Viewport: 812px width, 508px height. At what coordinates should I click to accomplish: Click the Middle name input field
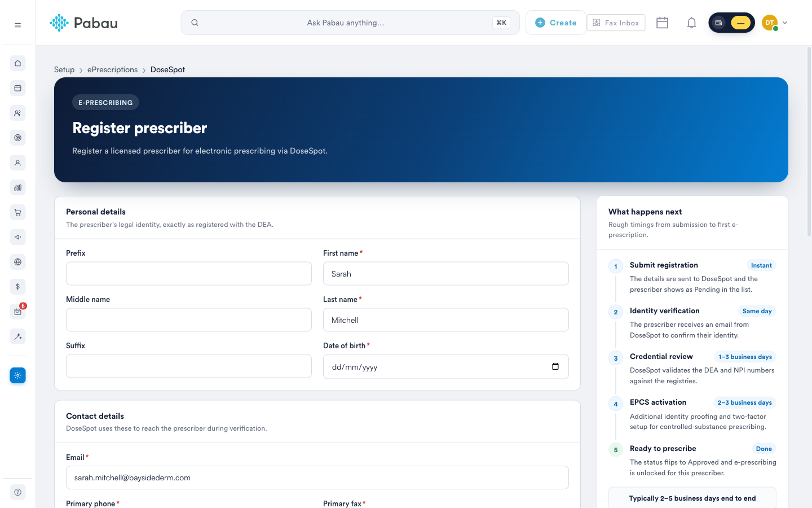click(x=189, y=320)
